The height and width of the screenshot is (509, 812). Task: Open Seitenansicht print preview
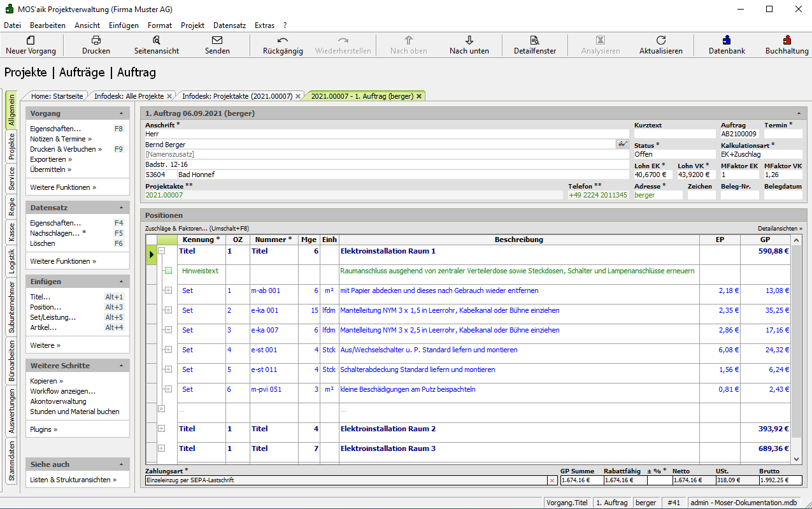pyautogui.click(x=157, y=40)
